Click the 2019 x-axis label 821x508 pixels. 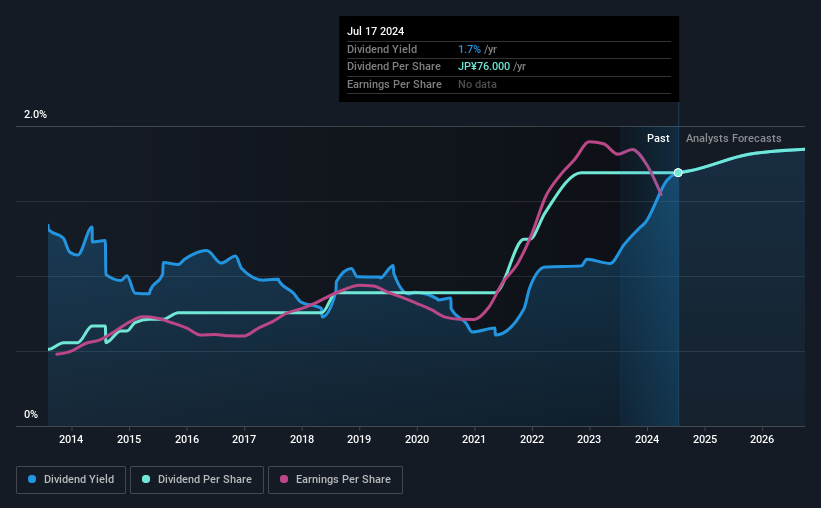click(x=359, y=439)
